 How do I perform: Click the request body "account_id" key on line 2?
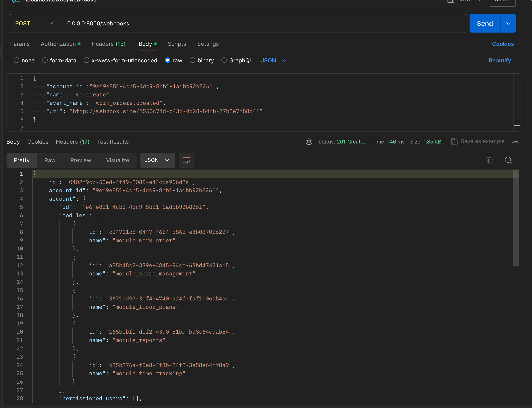tap(66, 87)
